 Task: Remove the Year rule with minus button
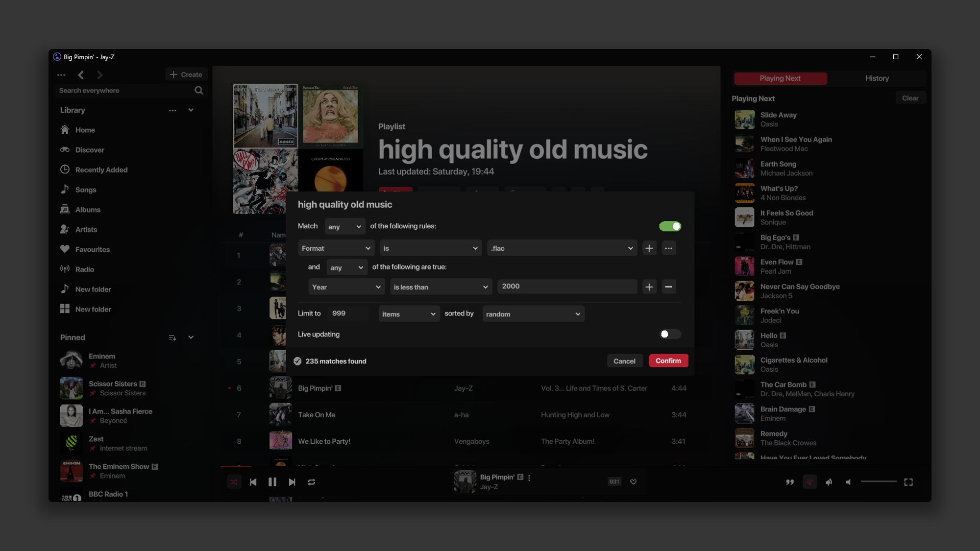pyautogui.click(x=668, y=287)
